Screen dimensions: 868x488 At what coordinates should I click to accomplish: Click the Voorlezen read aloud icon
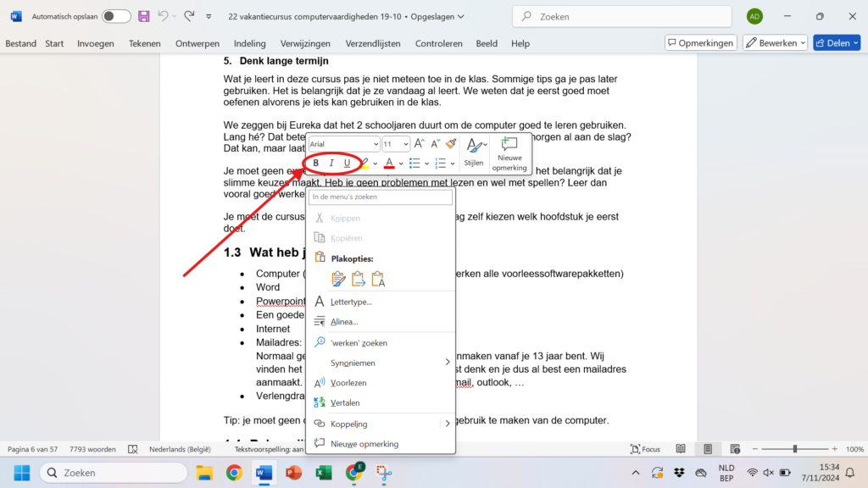coord(320,383)
